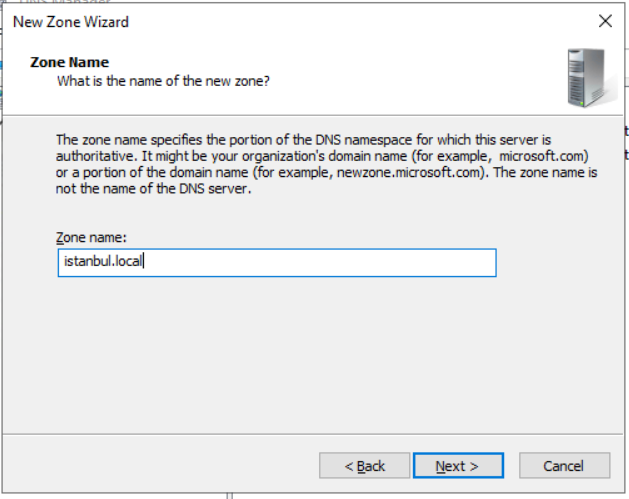629x499 pixels.
Task: Go Back to the previous wizard page
Action: point(364,466)
